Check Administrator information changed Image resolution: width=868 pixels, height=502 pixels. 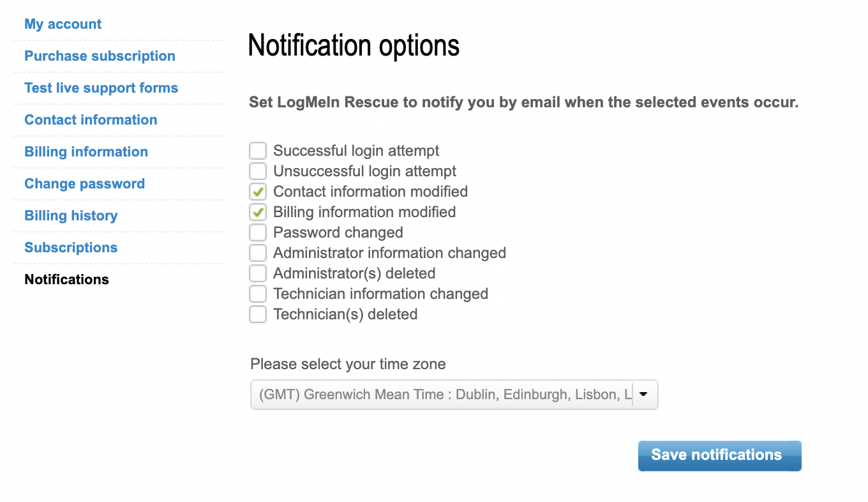tap(257, 252)
